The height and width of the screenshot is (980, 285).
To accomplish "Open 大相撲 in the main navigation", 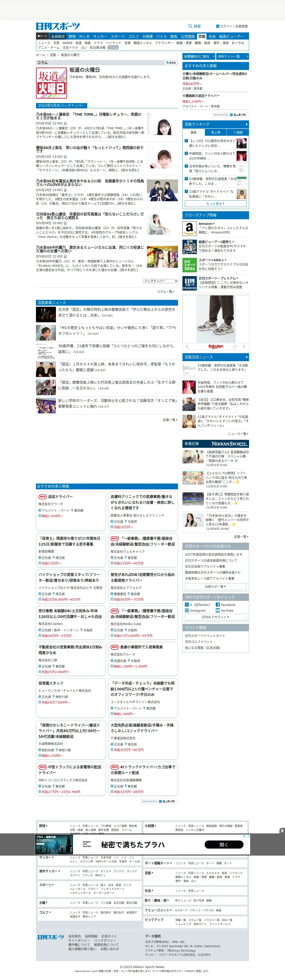I will tap(147, 36).
